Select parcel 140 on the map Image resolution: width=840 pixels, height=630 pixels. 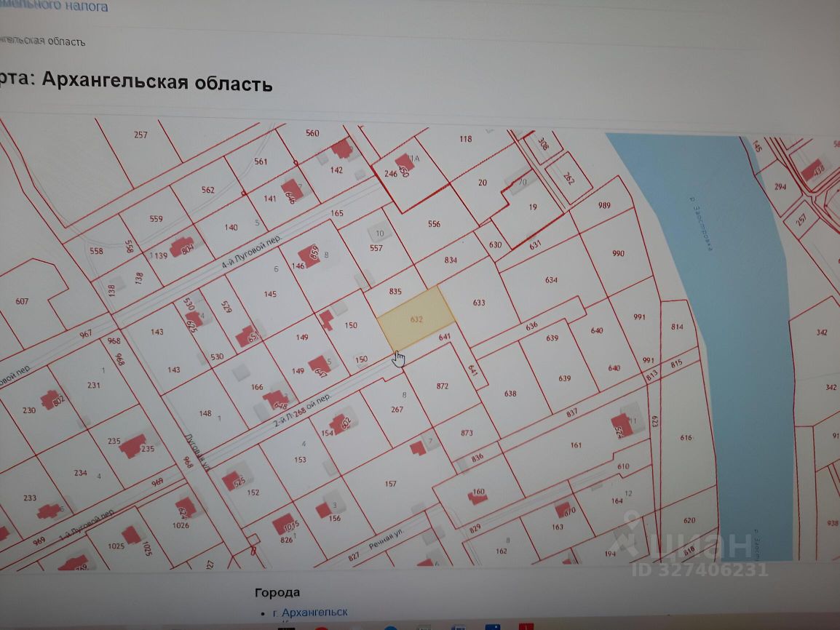pyautogui.click(x=231, y=227)
